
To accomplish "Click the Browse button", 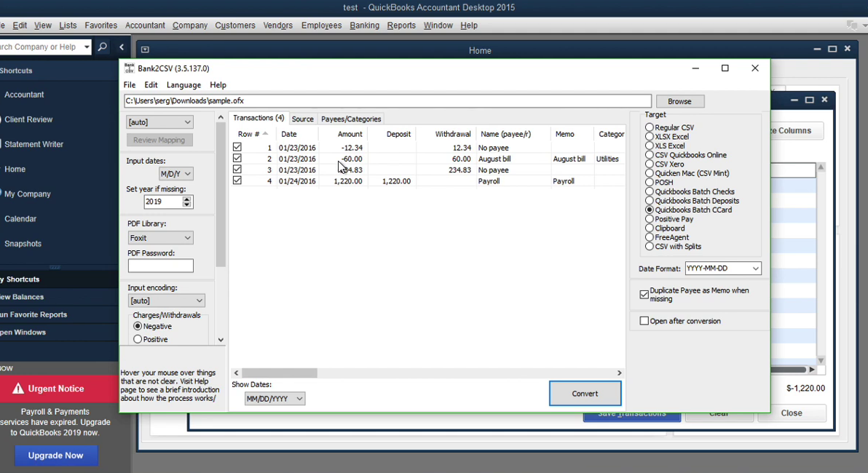I will click(x=680, y=101).
